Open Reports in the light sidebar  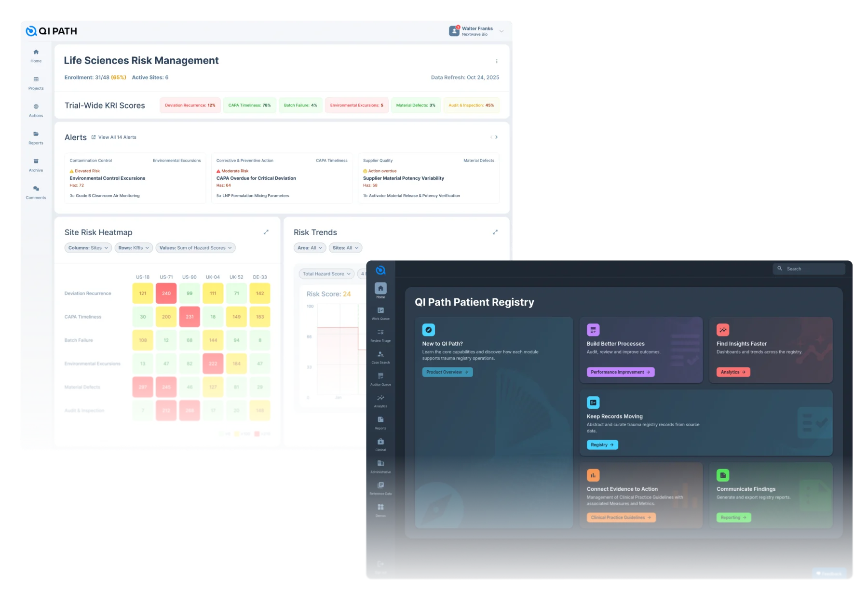coord(36,138)
